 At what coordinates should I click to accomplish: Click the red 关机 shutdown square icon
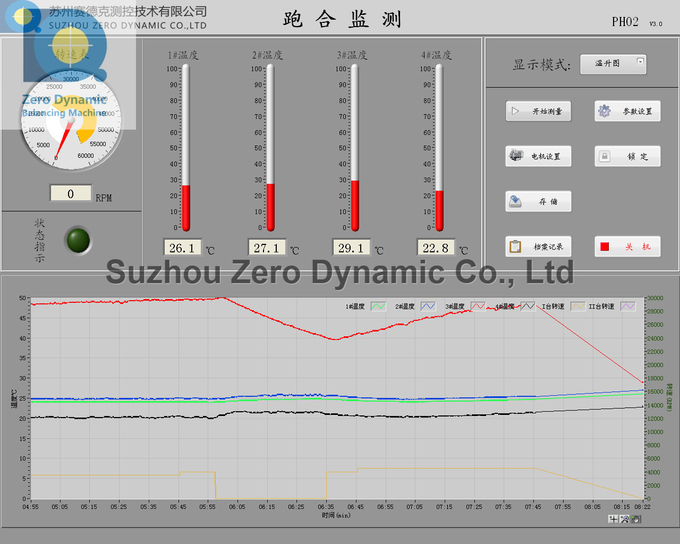[x=604, y=246]
